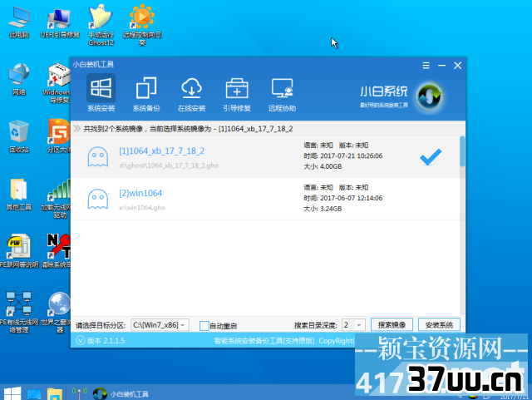Click status text 共找到2个系统镜像

(x=113, y=129)
